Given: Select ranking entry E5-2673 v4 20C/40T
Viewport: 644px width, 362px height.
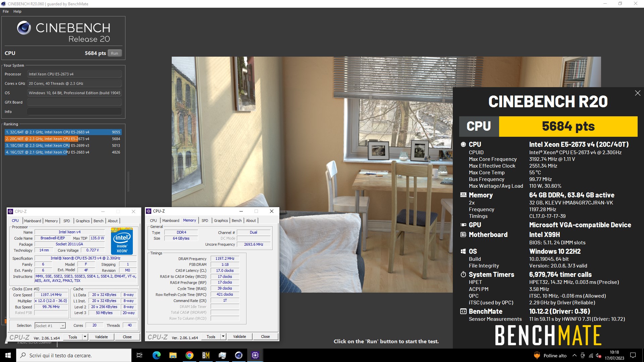Looking at the screenshot, I should [63, 139].
